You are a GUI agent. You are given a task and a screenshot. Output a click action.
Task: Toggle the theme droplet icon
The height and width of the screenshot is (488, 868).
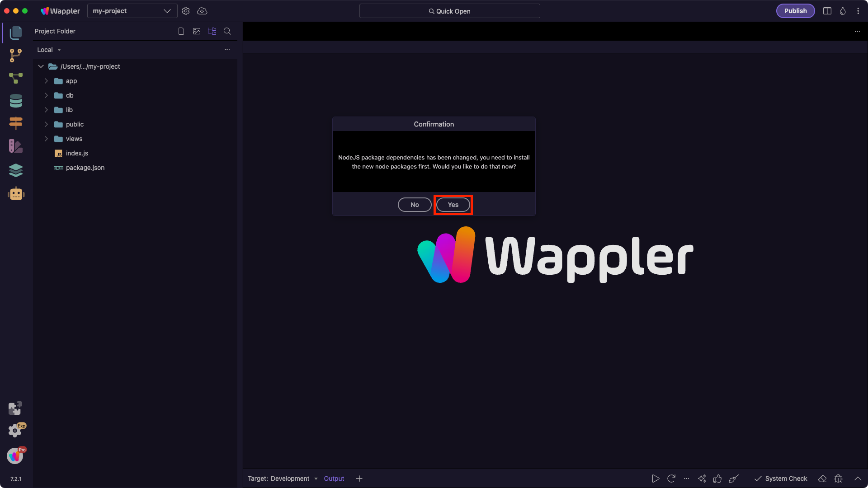(843, 11)
